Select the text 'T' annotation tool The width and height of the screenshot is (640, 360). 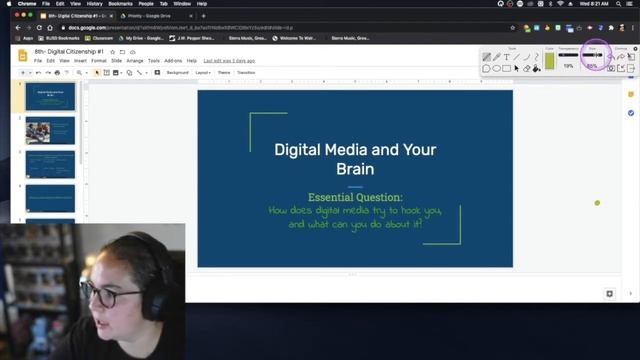point(507,57)
